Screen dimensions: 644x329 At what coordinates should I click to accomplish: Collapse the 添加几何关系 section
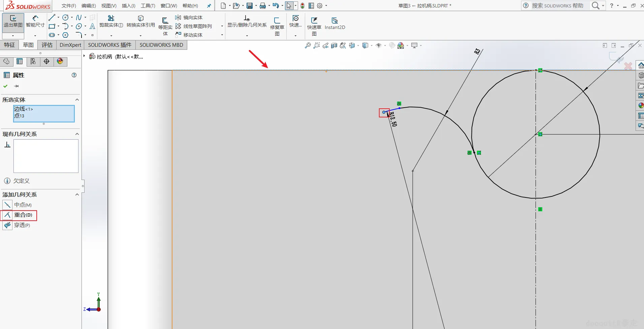point(77,195)
